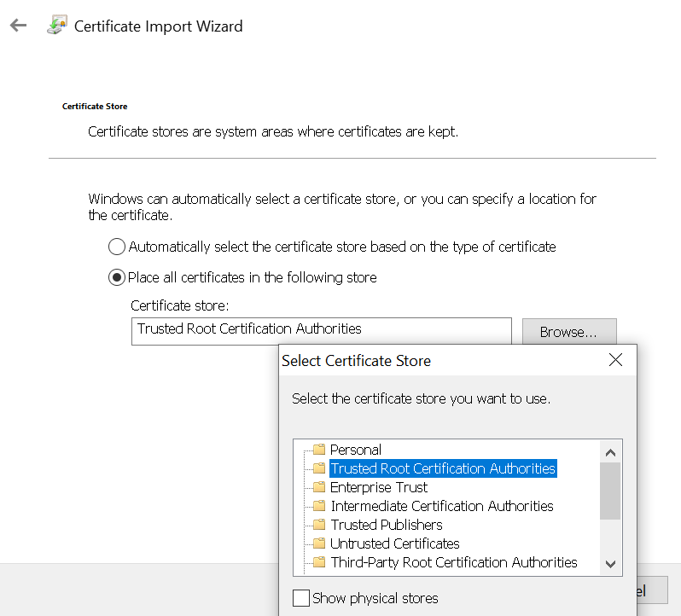Click the Third-Party Root Certification Authorities folder icon
This screenshot has width=681, height=616.
(319, 561)
